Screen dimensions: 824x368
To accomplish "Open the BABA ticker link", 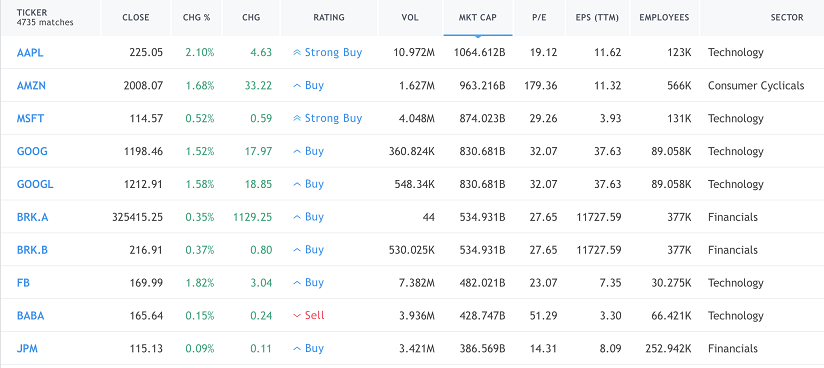I will 30,315.
